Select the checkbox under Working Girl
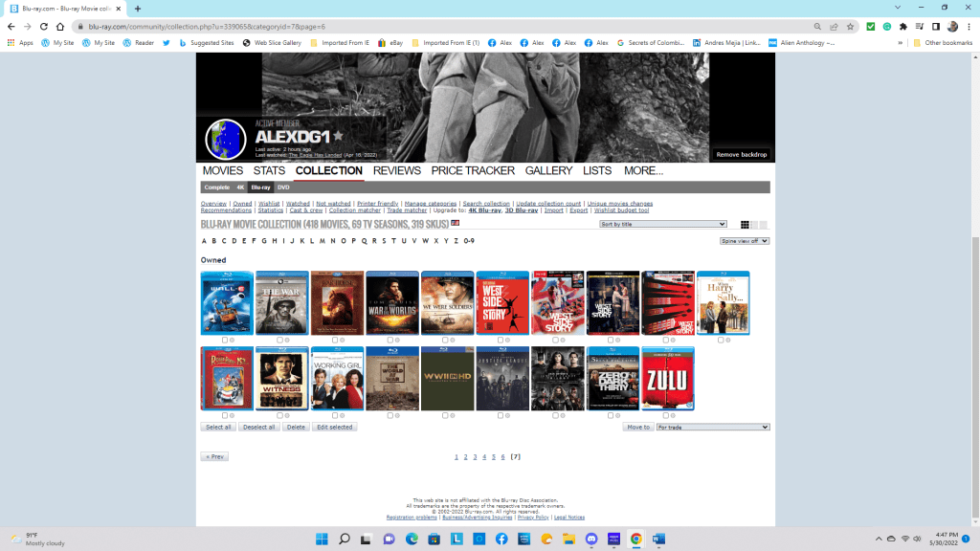Screen dimensions: 980x551 [x=335, y=415]
